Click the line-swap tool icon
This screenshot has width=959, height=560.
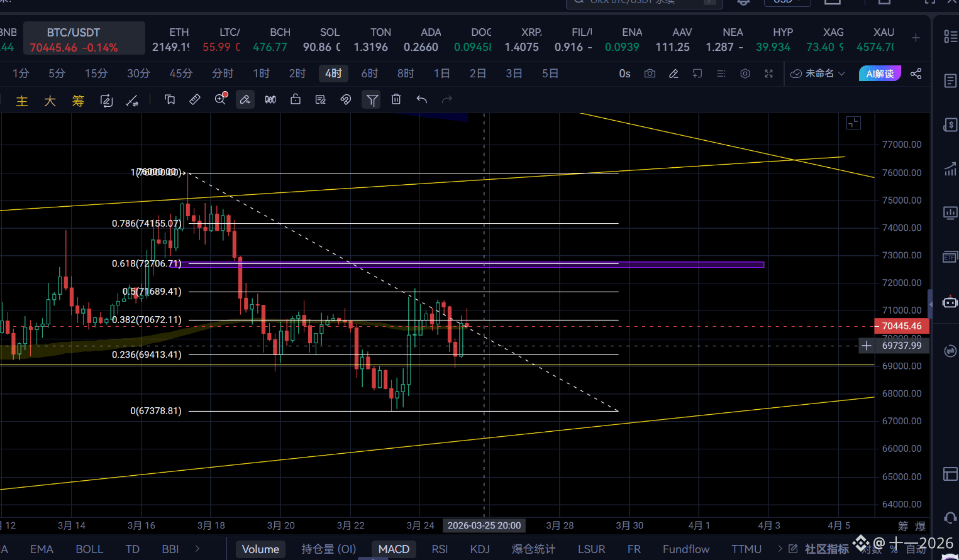pos(132,101)
